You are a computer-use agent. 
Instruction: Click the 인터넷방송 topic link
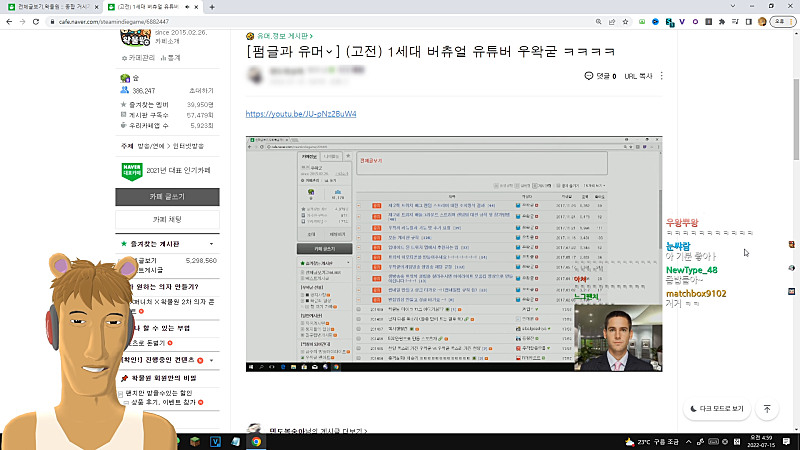click(188, 146)
